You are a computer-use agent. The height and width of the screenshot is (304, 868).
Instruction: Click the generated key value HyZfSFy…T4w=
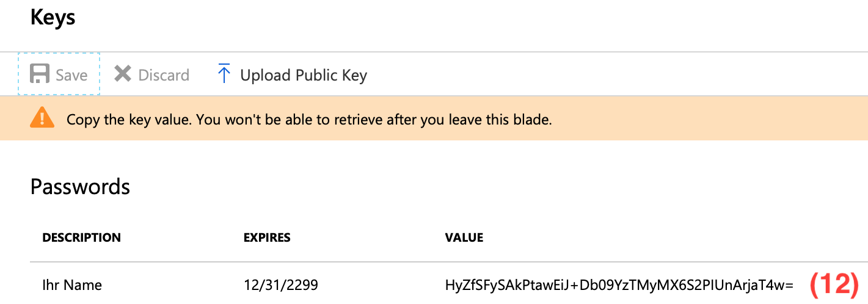[619, 284]
